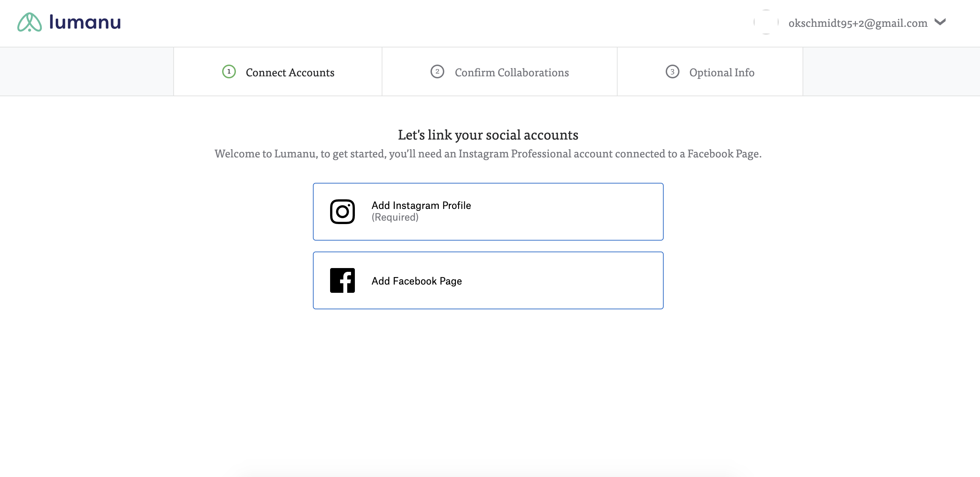Screen dimensions: 980x477
Task: Click the lumanu wordmark text
Action: (x=85, y=22)
